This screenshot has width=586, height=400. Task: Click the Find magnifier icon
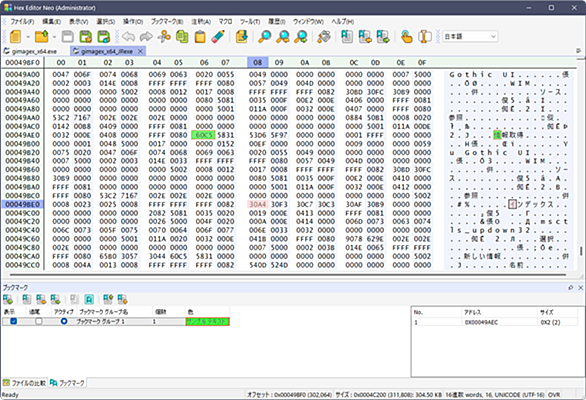coord(265,37)
